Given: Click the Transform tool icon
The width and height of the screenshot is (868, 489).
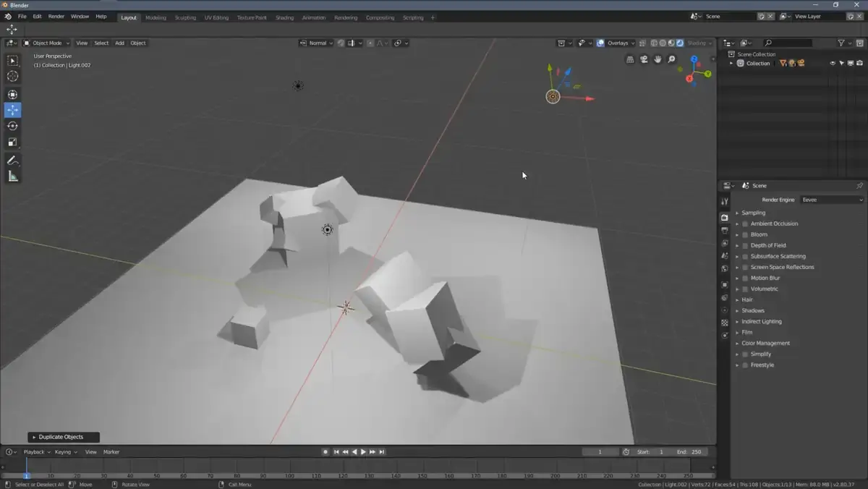Looking at the screenshot, I should tap(12, 94).
